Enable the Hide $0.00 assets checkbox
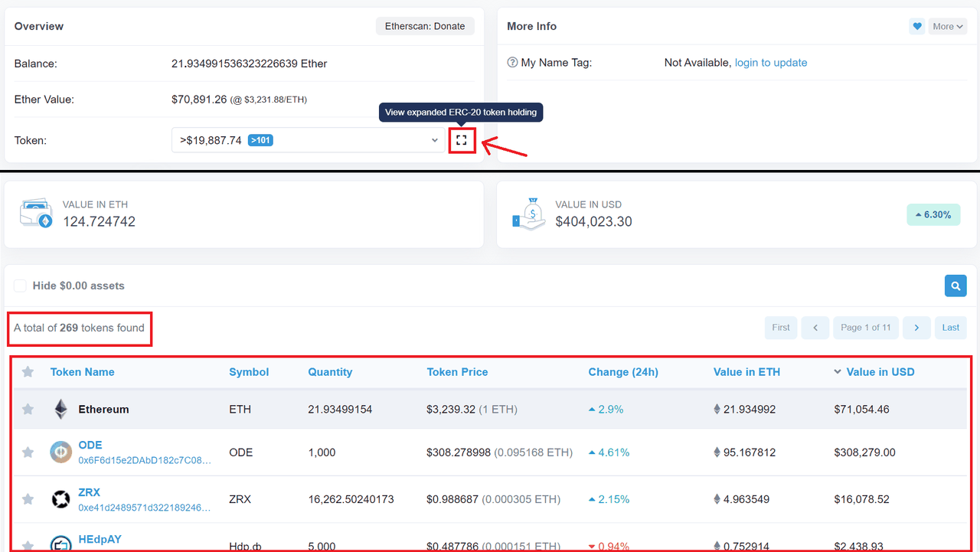The height and width of the screenshot is (552, 980). [20, 285]
